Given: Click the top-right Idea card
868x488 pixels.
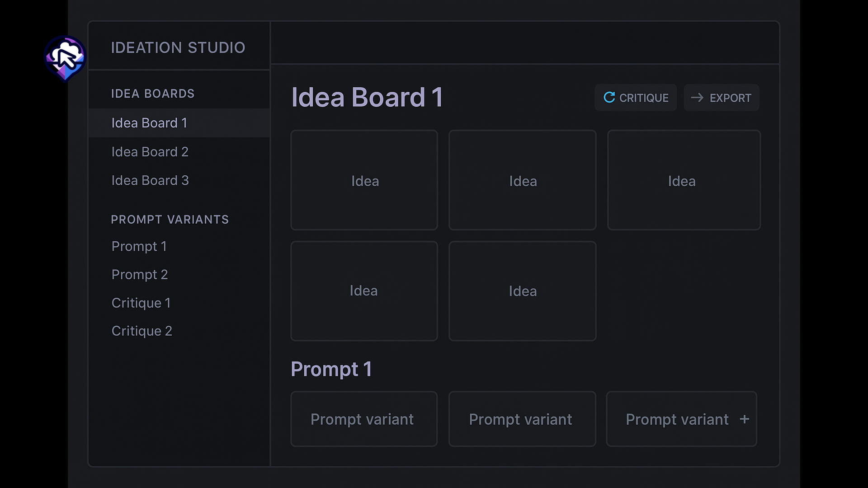Looking at the screenshot, I should click(x=684, y=180).
